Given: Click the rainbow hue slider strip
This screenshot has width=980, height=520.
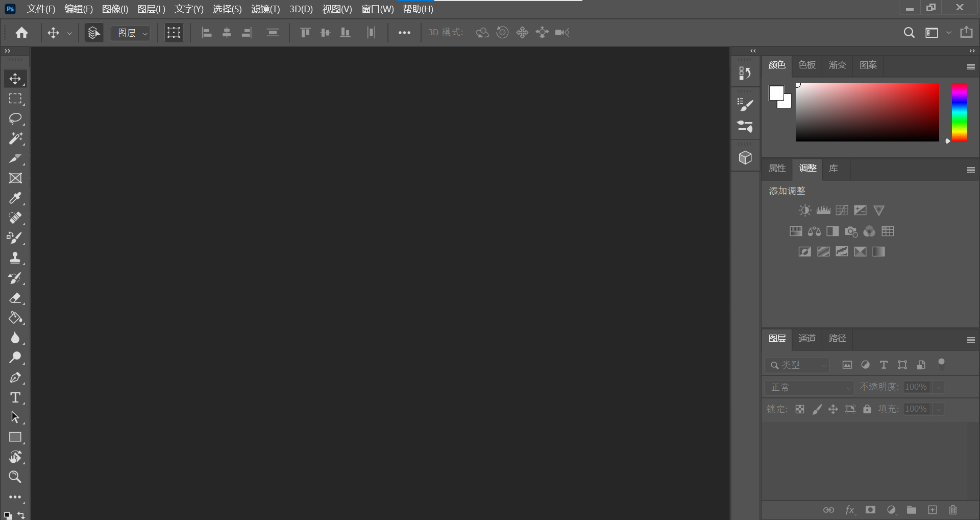Looking at the screenshot, I should pyautogui.click(x=959, y=112).
